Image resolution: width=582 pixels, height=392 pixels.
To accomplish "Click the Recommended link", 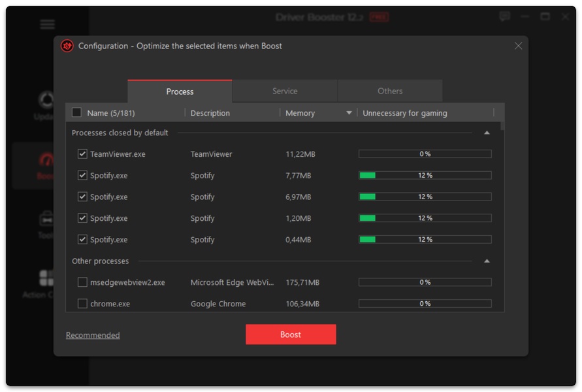I will tap(93, 335).
